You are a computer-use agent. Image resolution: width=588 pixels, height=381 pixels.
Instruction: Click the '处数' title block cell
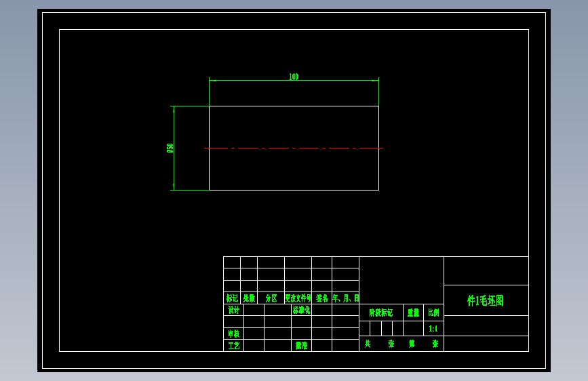point(249,298)
